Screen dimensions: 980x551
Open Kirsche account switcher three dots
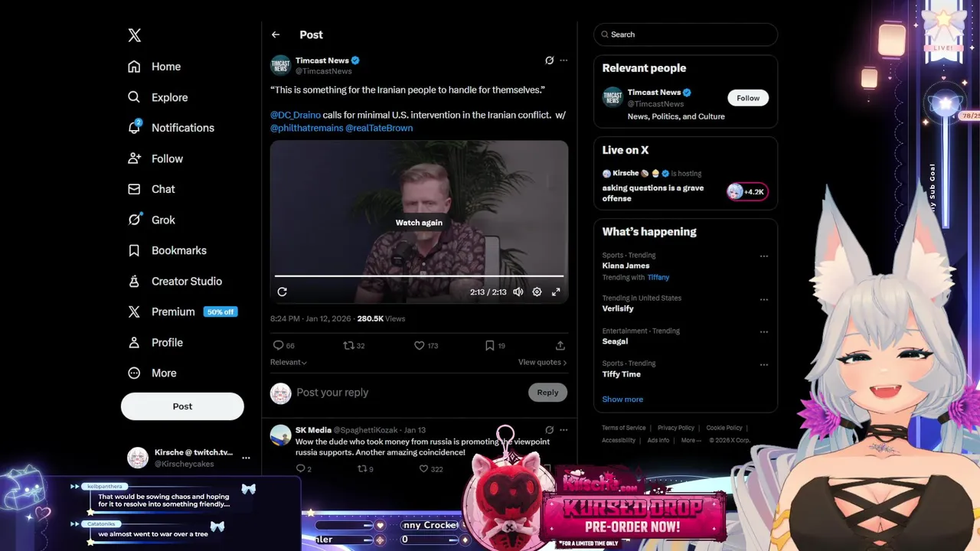click(x=246, y=458)
